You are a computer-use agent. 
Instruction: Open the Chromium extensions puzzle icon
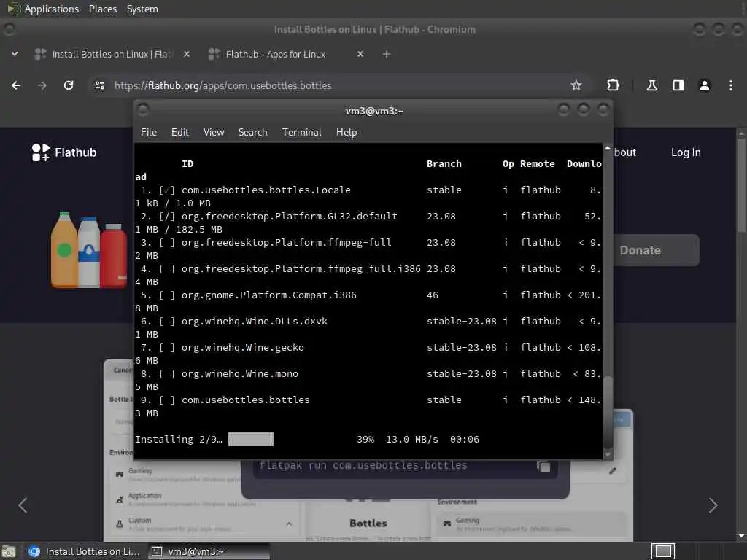pos(613,85)
